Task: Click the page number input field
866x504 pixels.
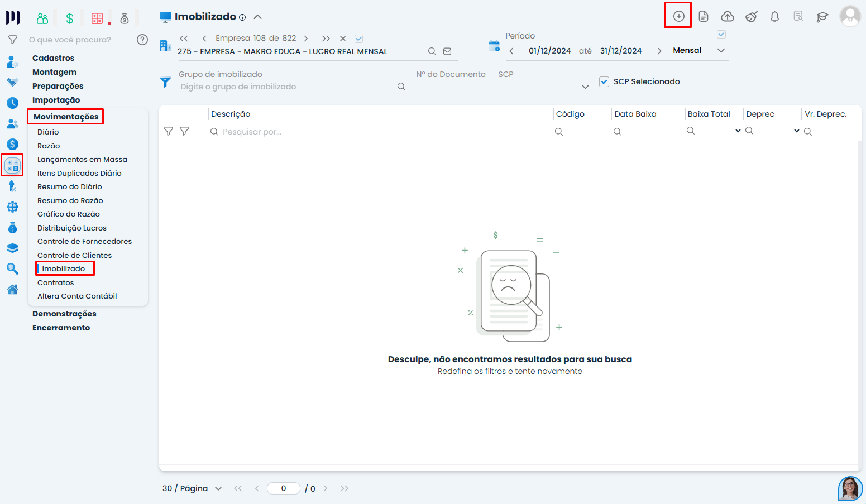Action: 284,488
